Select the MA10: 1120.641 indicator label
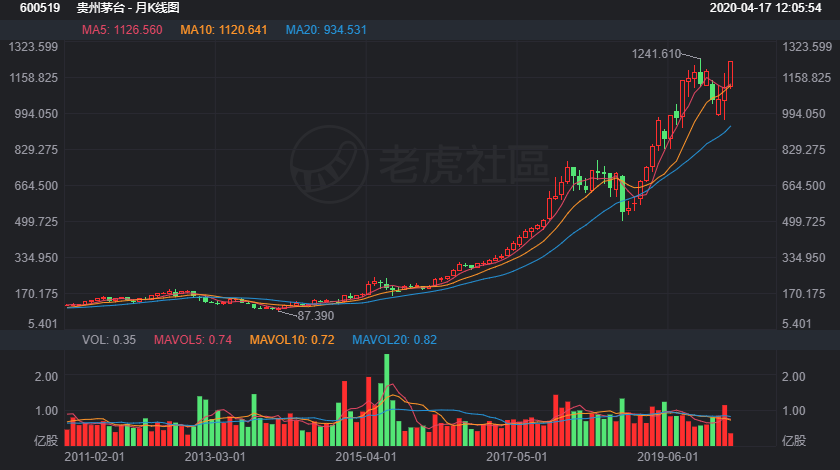The height and width of the screenshot is (470, 840). (223, 30)
